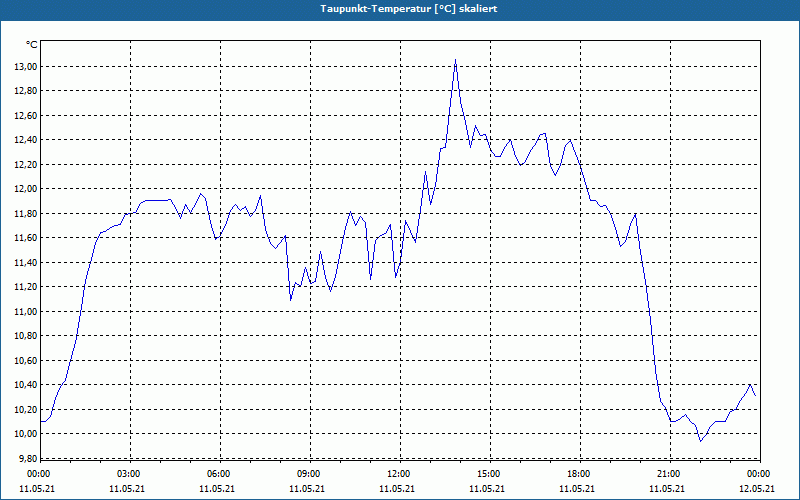Select the 10,20 y-axis label
This screenshot has height=500, width=800.
(x=24, y=409)
